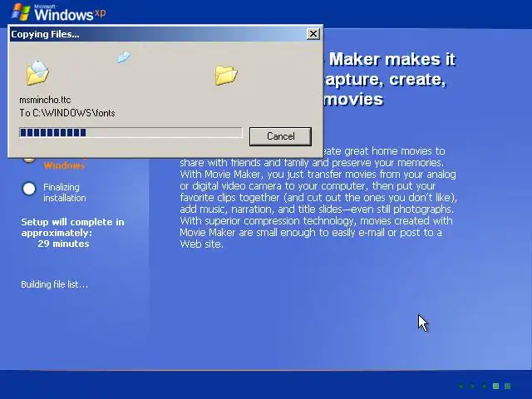Click 'Setup will complete in approximately:' text
Screen dimensions: 532x399
click(72, 227)
